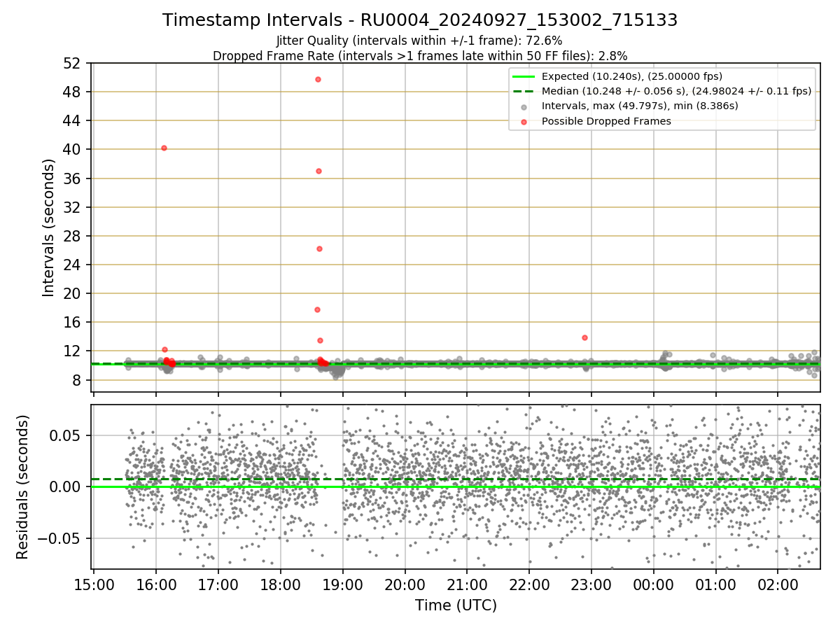The height and width of the screenshot is (630, 840).
Task: Click the plot title RU0004_20240927_153002_715133
Action: click(x=420, y=20)
